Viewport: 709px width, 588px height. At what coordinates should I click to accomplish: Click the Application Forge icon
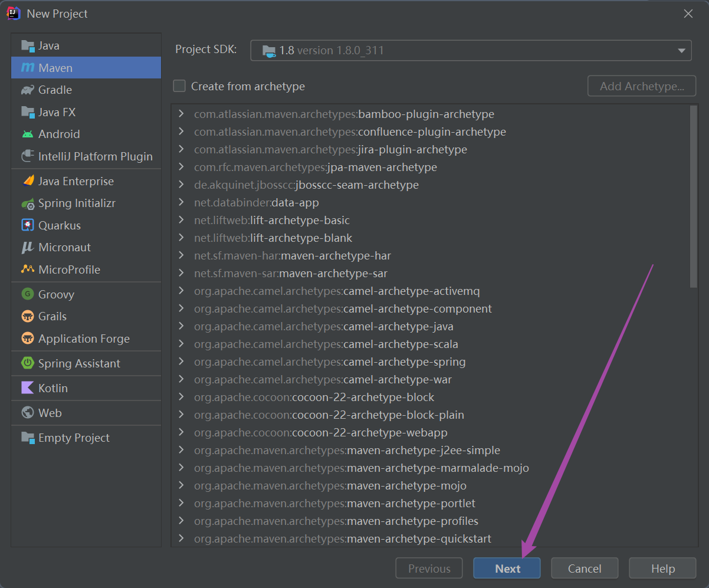click(x=28, y=339)
